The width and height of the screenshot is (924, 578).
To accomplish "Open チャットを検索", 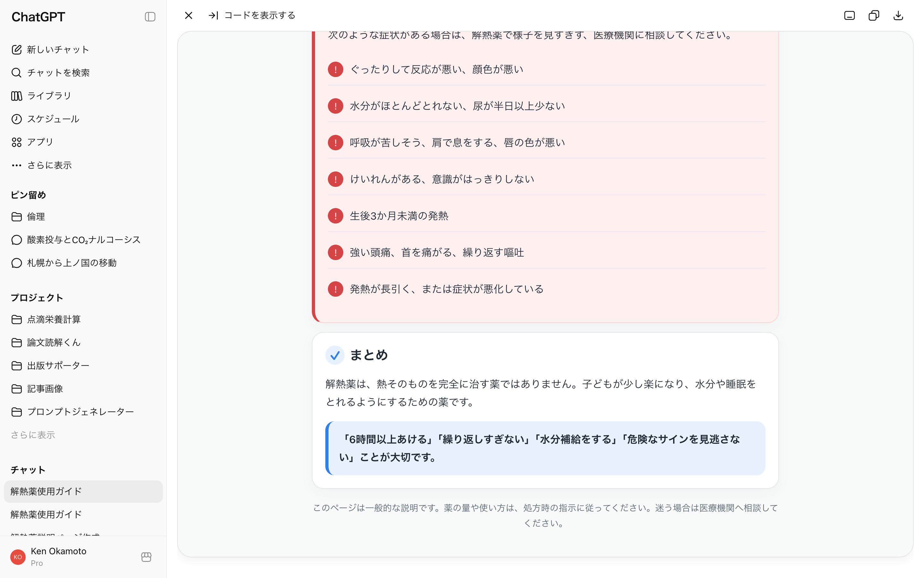I will coord(83,73).
